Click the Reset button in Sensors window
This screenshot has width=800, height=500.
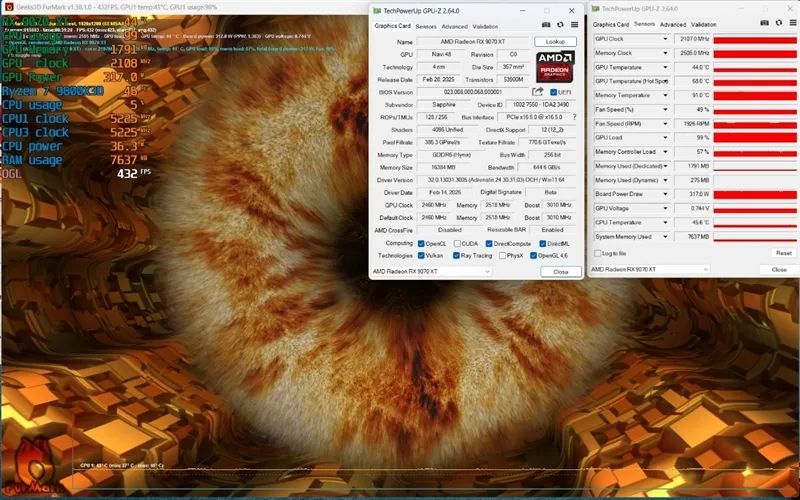point(784,253)
